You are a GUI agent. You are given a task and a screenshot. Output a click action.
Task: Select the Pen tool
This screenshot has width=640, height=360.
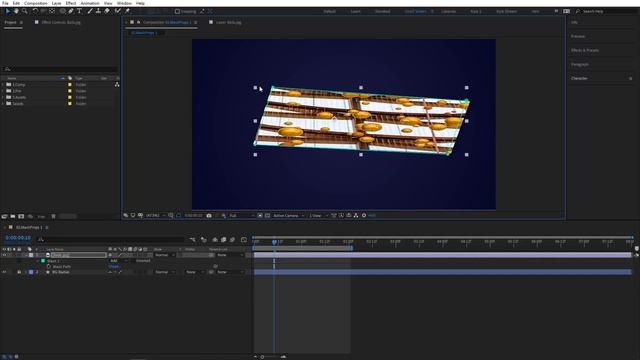point(71,11)
